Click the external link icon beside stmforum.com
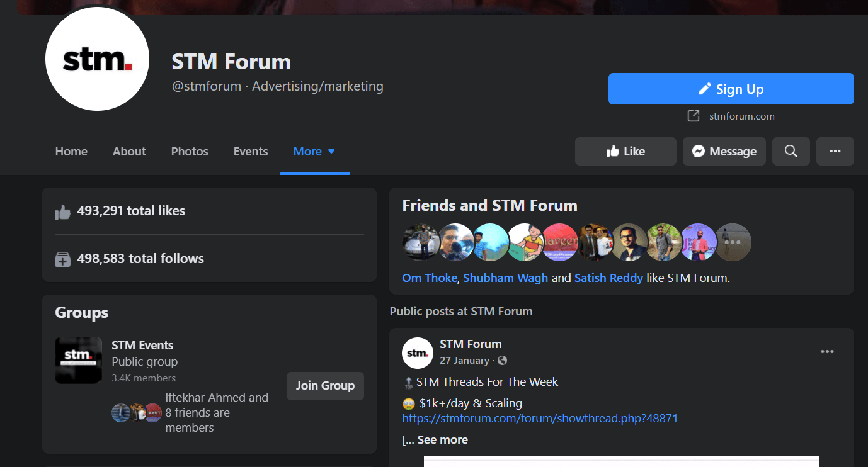 (x=694, y=116)
